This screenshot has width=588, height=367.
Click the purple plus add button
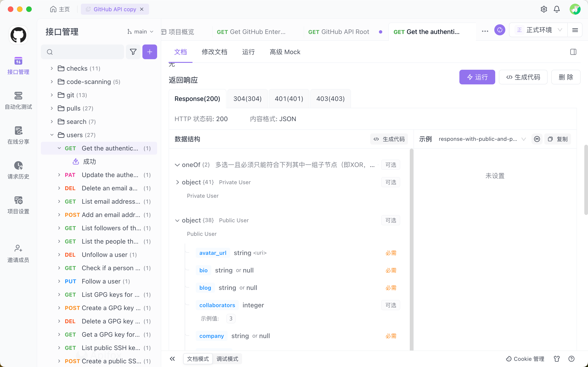pyautogui.click(x=150, y=52)
